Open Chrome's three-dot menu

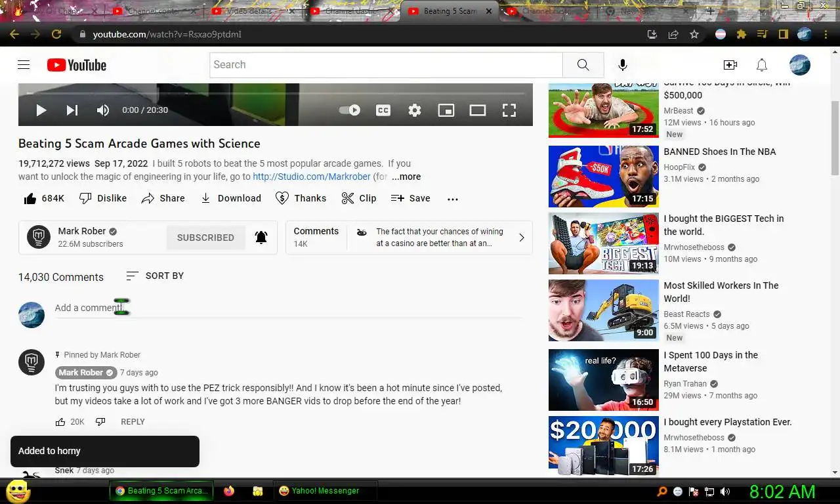(826, 34)
